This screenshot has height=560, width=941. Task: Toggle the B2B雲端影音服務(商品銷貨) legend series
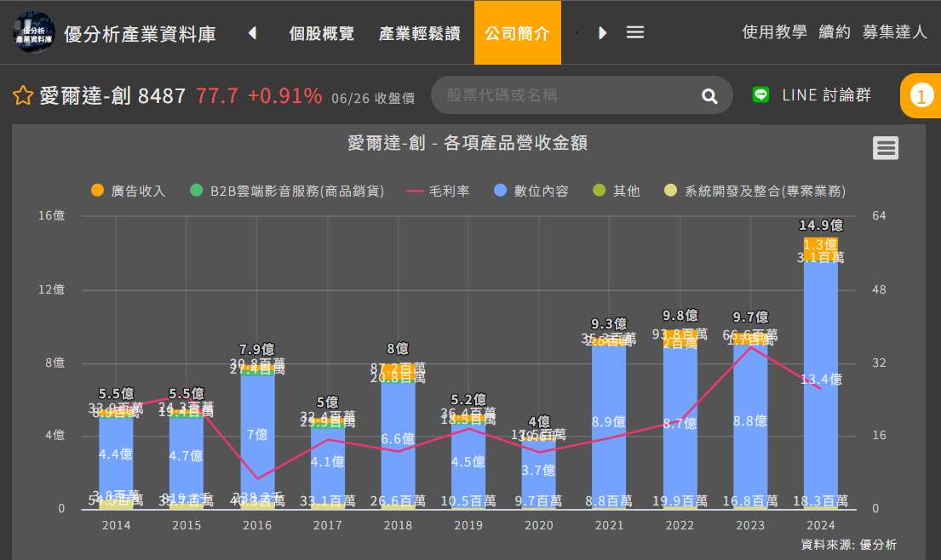point(287,191)
